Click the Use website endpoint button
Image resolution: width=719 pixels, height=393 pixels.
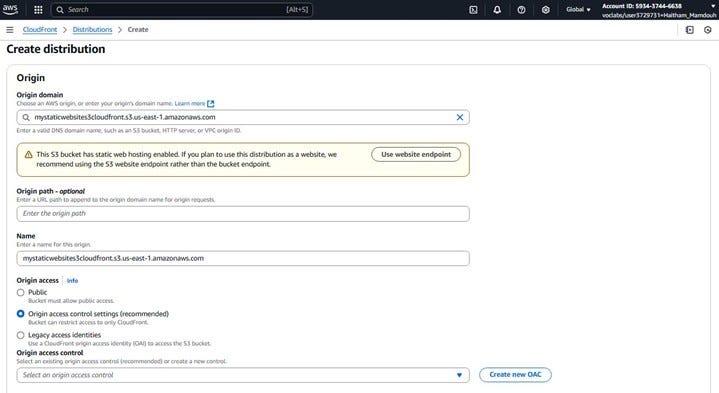(x=416, y=155)
